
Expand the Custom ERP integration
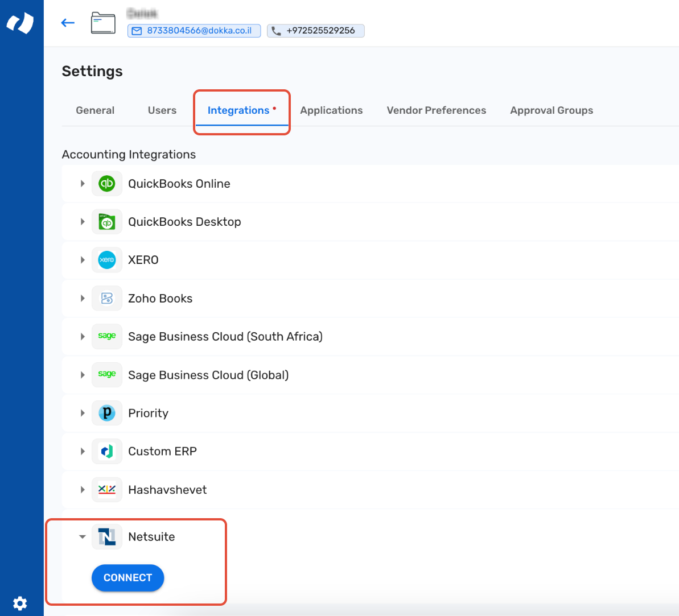83,451
